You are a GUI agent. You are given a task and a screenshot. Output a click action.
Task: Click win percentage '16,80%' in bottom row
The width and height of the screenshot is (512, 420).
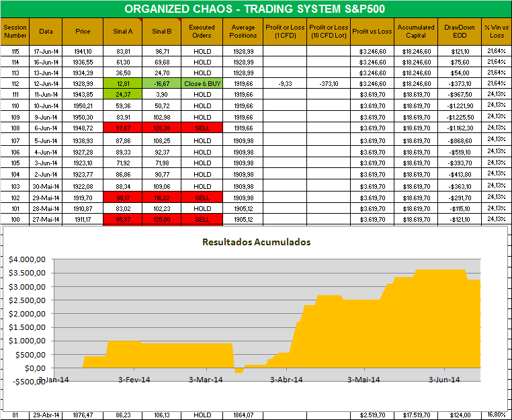pyautogui.click(x=497, y=415)
